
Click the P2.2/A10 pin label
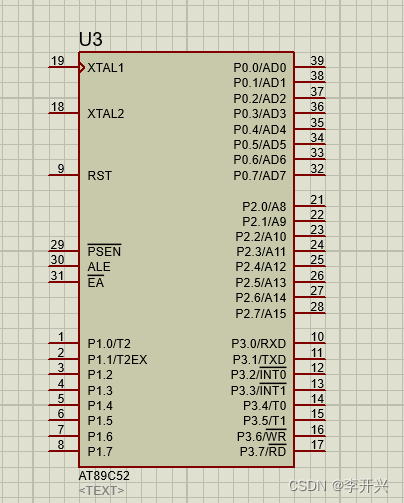(261, 237)
